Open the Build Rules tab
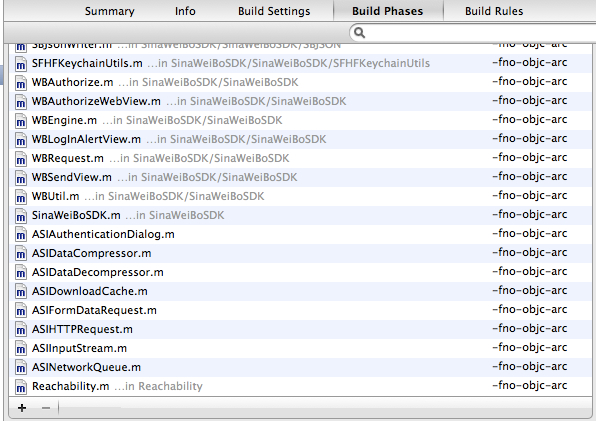This screenshot has width=596, height=421. pos(494,11)
